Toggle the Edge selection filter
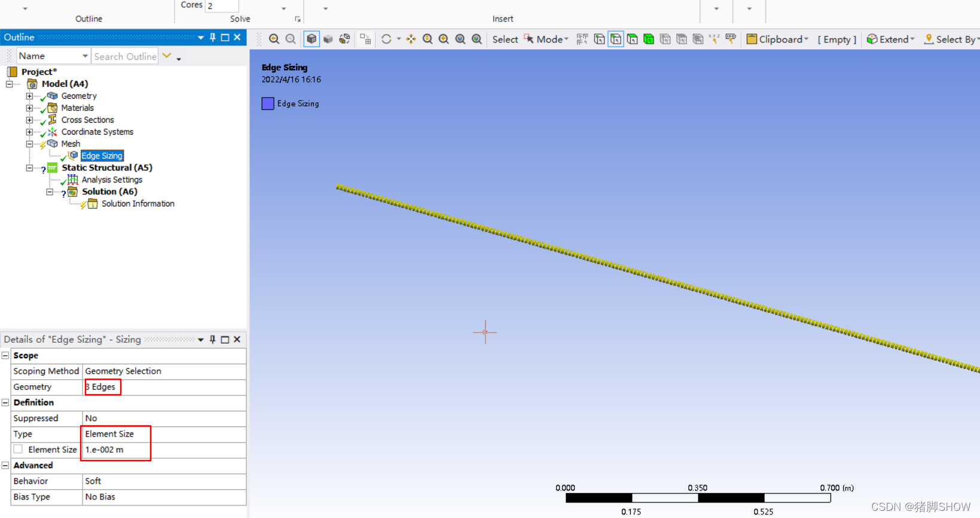Screen dimensions: 980x518 (x=616, y=39)
